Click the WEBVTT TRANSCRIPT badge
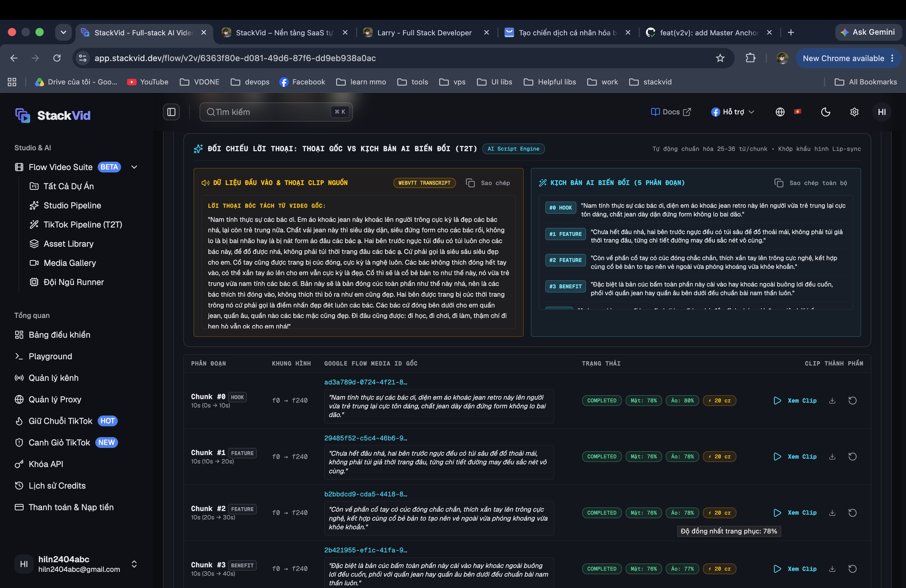This screenshot has width=906, height=588. click(x=424, y=183)
